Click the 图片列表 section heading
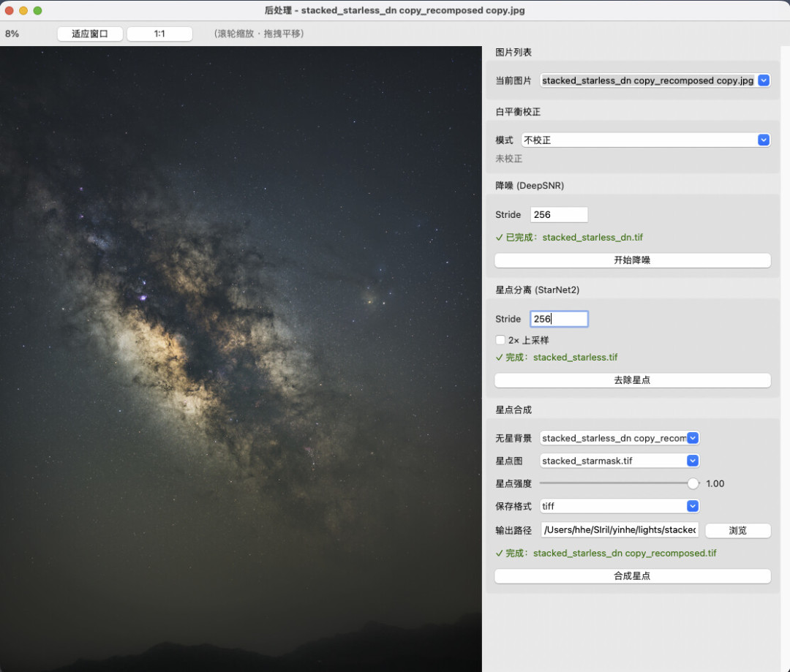Viewport: 790px width, 672px height. pos(513,52)
